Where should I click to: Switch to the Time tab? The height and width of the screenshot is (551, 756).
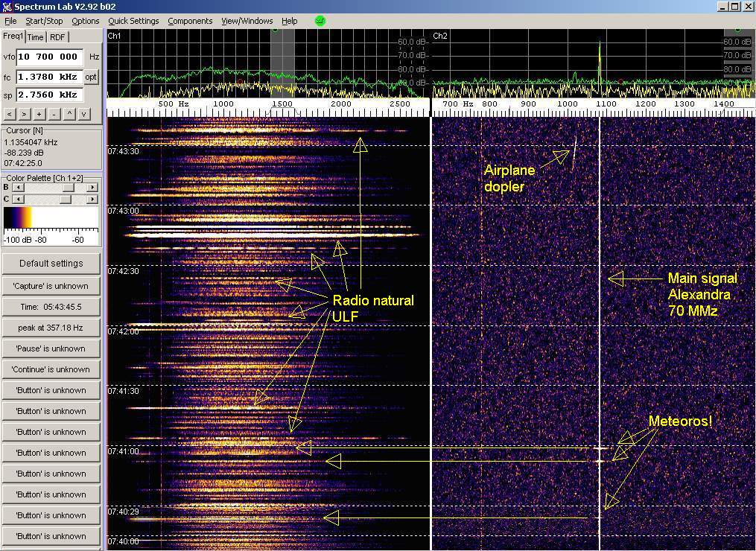[36, 37]
